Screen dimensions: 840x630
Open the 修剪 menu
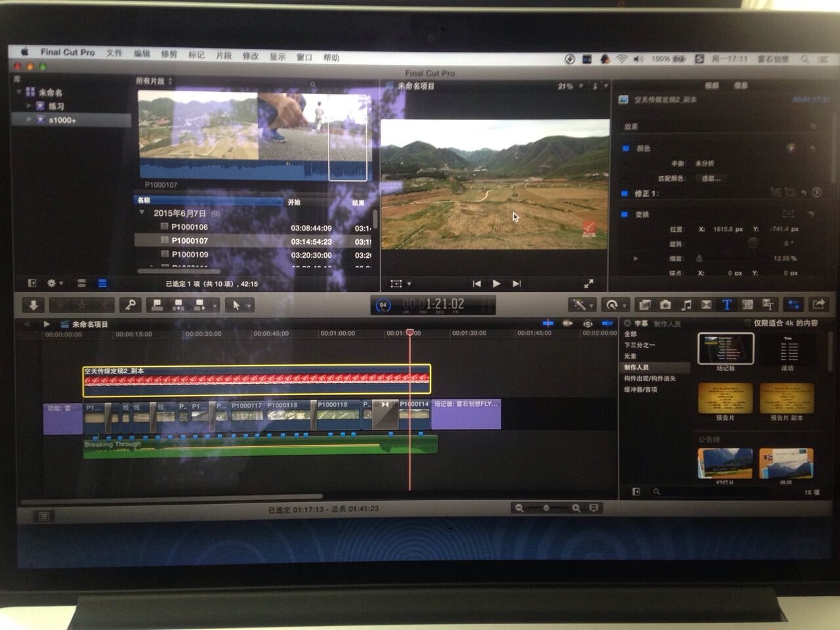point(169,54)
